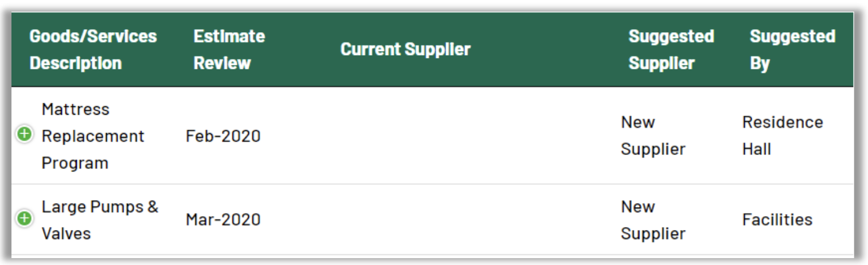868x265 pixels.
Task: Click the divider line between the two rows
Action: pyautogui.click(x=430, y=184)
